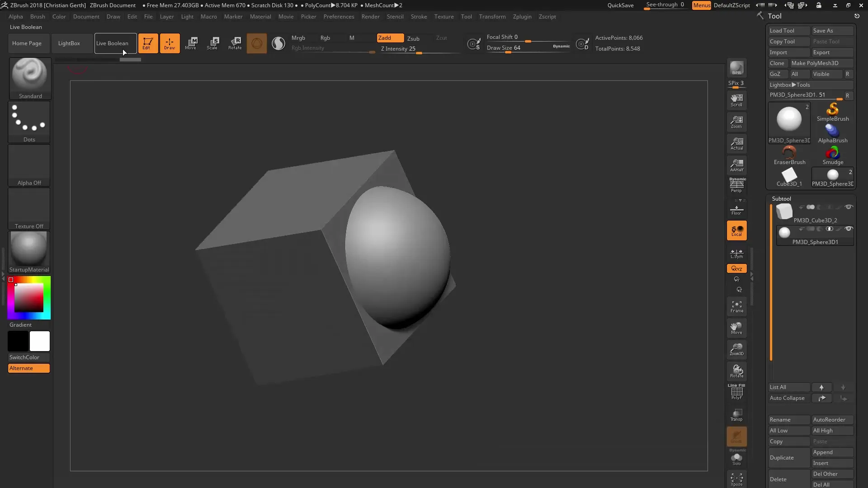
Task: Open the StartupMaterial selector
Action: point(29,252)
